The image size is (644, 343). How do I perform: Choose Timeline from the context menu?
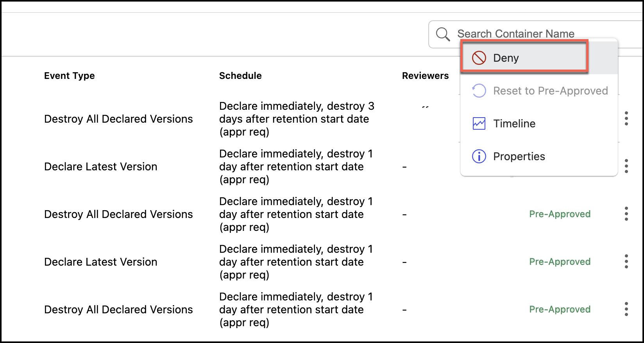point(514,123)
